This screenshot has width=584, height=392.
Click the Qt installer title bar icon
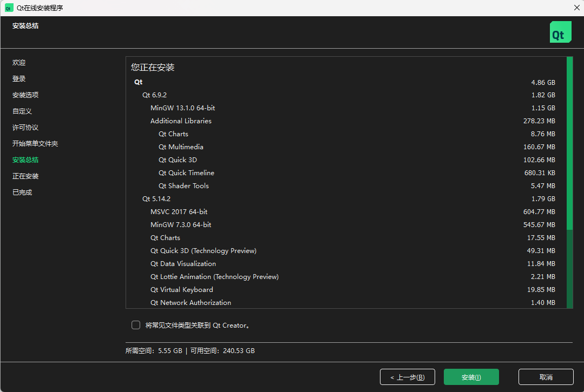click(9, 8)
